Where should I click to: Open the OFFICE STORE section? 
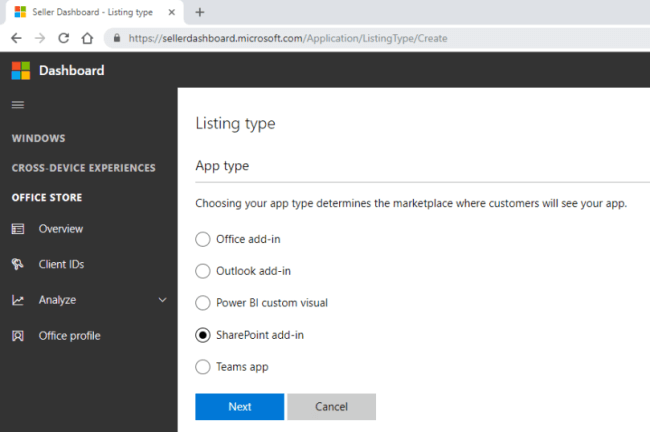click(x=47, y=197)
